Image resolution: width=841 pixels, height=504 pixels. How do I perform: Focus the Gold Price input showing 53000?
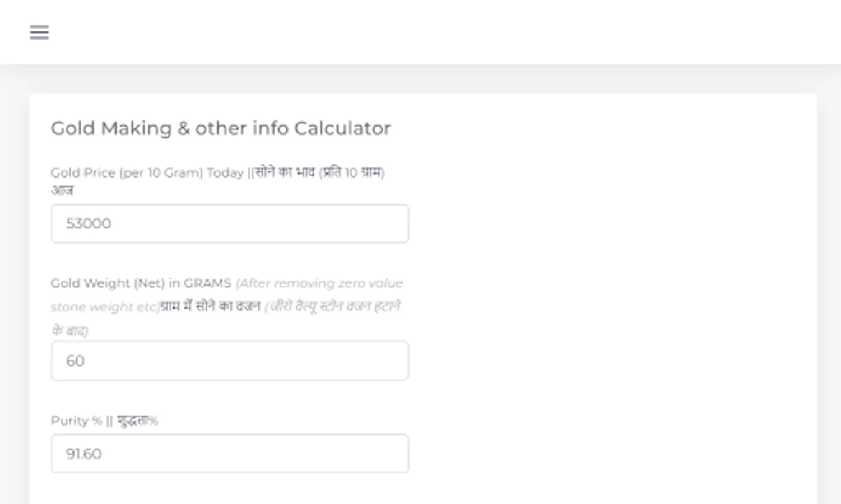click(229, 223)
